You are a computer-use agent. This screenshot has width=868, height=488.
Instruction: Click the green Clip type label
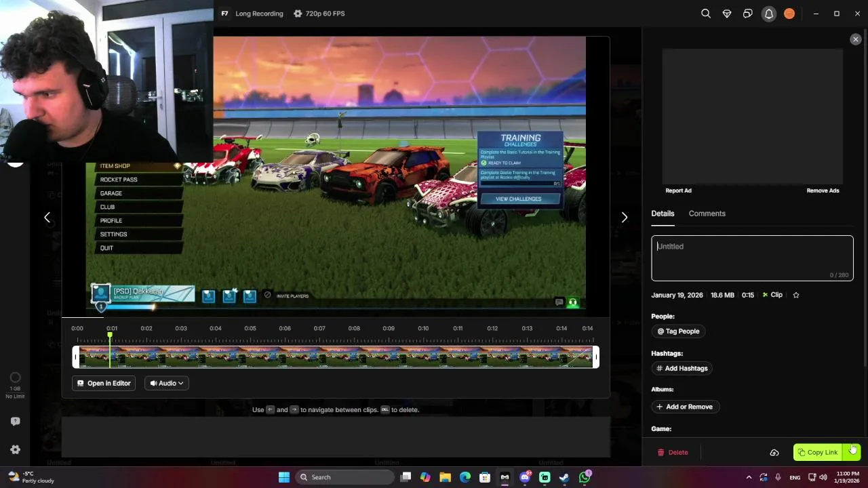point(772,295)
